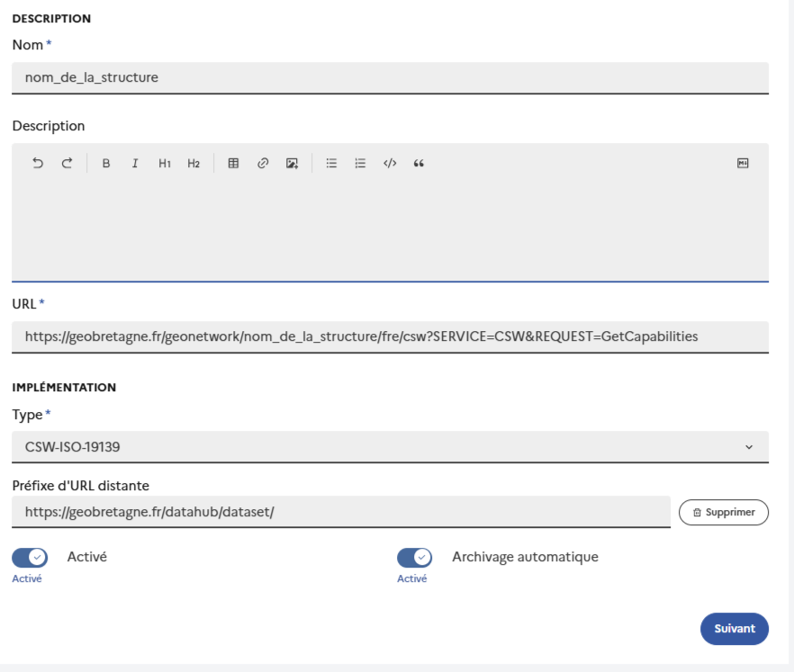Switch editor to Markdown mode
Screen dimensions: 794x672
[743, 164]
